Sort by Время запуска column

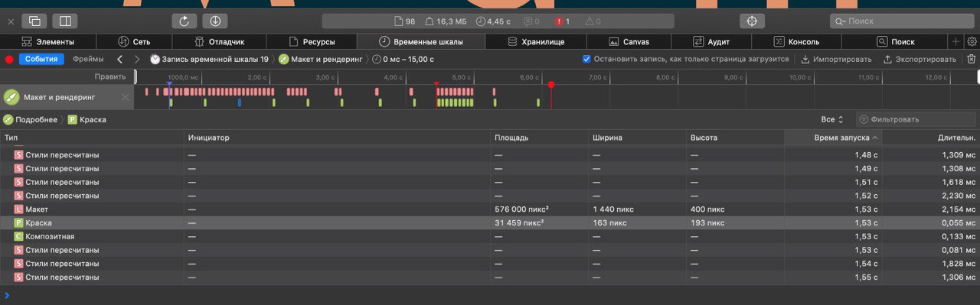[833, 138]
